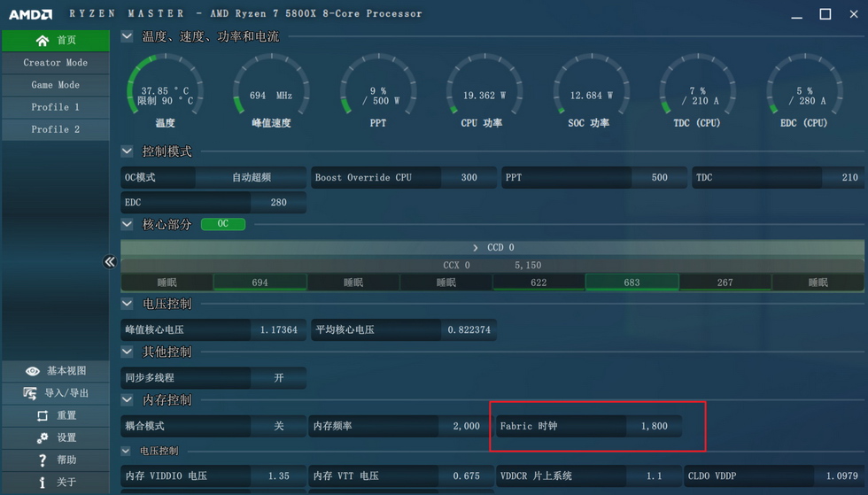Image resolution: width=868 pixels, height=495 pixels.
Task: Open 设置 settings
Action: (56, 437)
